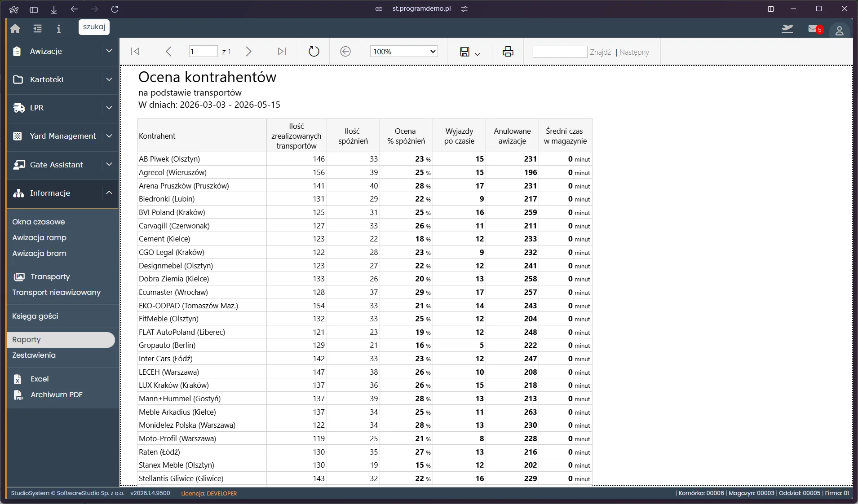Screen dimensions: 858x504
Task: Click the Informacje hierarchy icon
Action: coord(18,193)
